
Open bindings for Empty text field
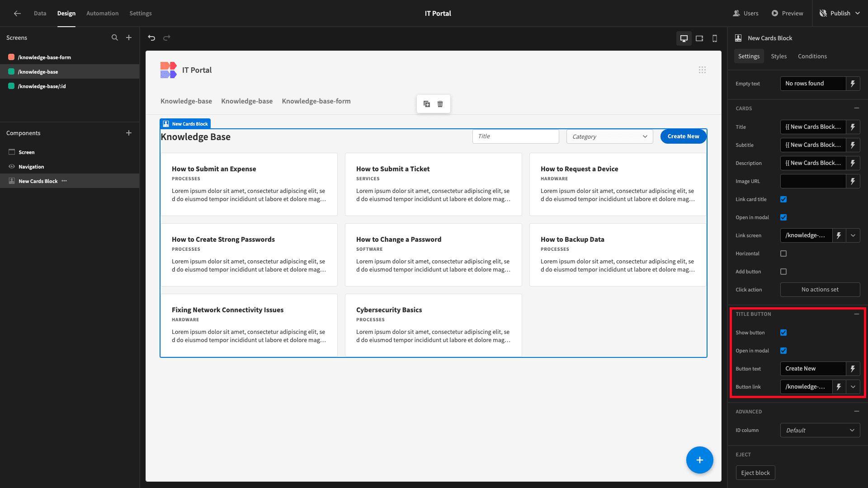pyautogui.click(x=853, y=84)
